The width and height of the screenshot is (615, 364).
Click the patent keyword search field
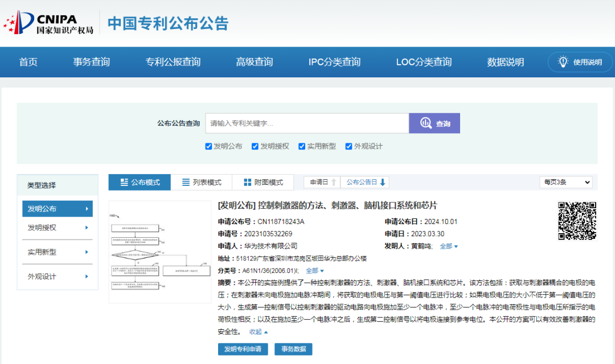[x=307, y=123]
